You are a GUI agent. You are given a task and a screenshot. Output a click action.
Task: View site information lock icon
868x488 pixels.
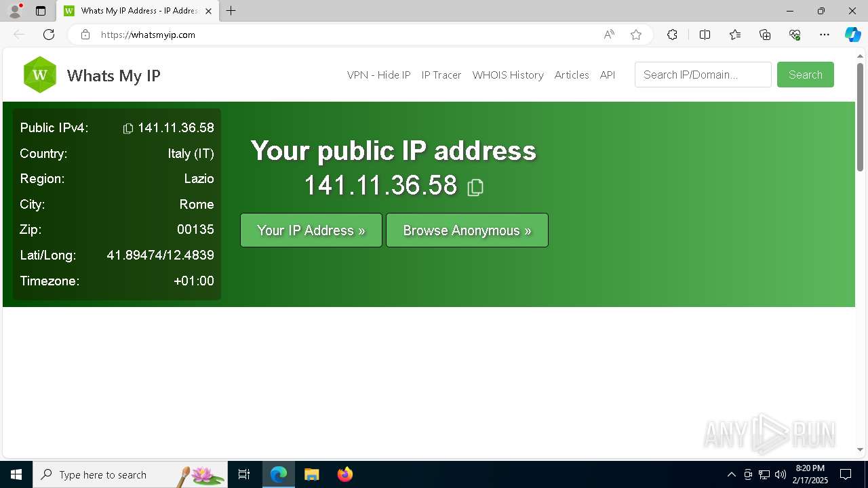pyautogui.click(x=85, y=35)
